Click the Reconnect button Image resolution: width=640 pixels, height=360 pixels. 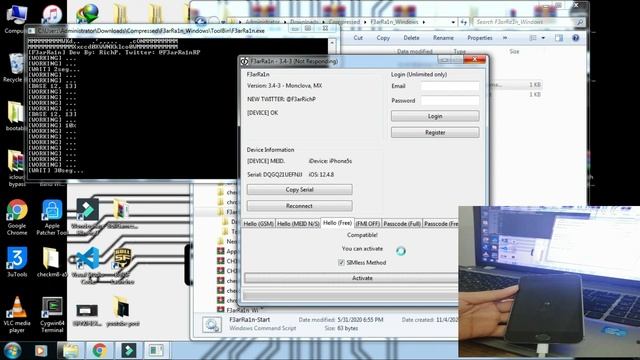300,206
